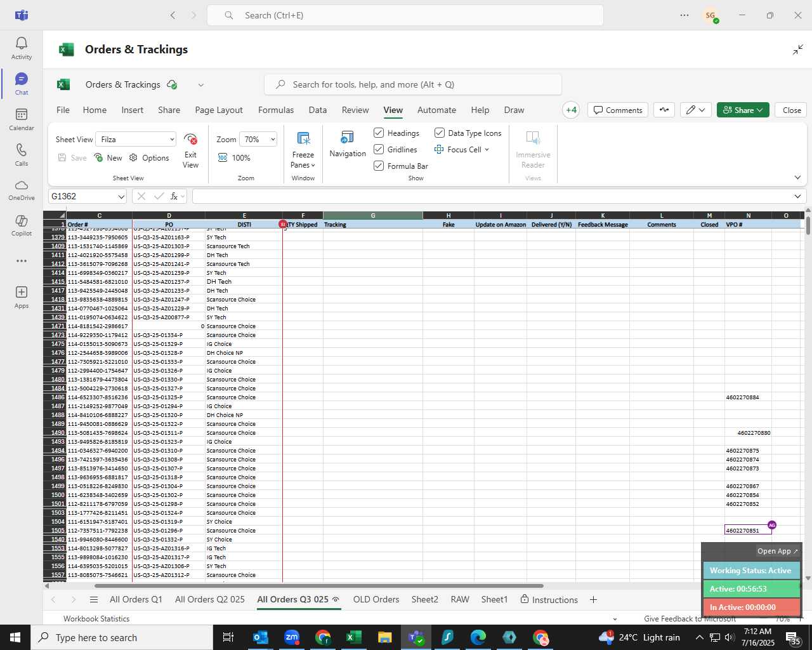Open Calls in Teams sidebar
This screenshot has height=650, width=812.
(22, 155)
